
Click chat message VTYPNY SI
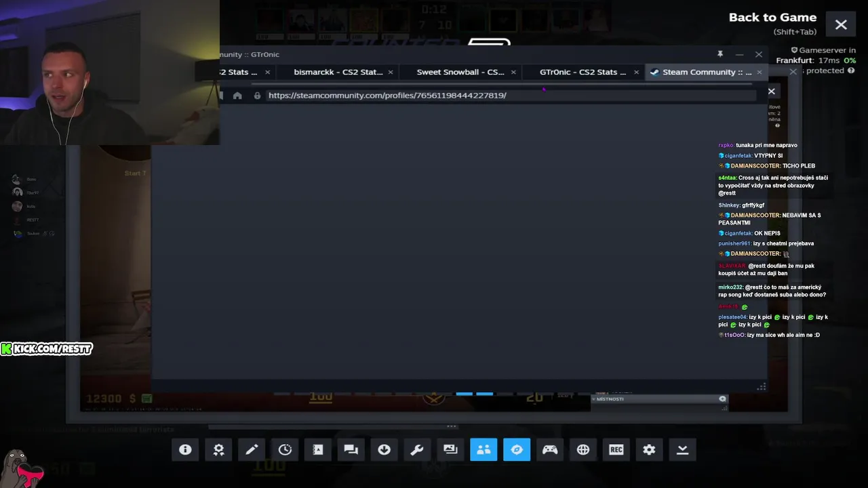click(768, 156)
